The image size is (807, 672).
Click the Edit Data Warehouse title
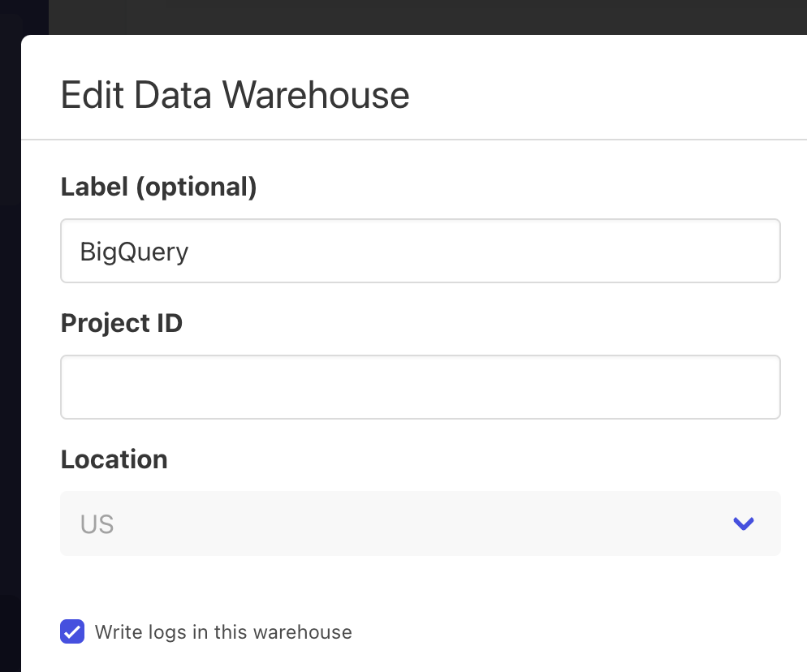coord(235,95)
